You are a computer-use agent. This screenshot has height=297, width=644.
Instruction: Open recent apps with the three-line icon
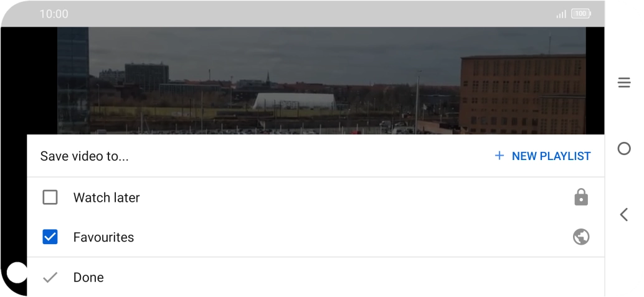click(624, 83)
